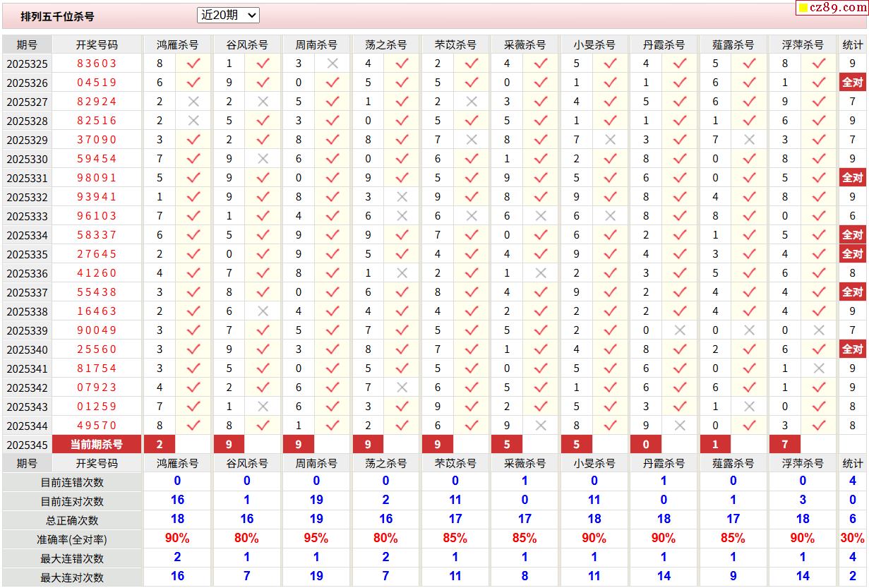Click the 全对 badge in row 2025326
Screen dimensions: 869x588
tap(852, 83)
